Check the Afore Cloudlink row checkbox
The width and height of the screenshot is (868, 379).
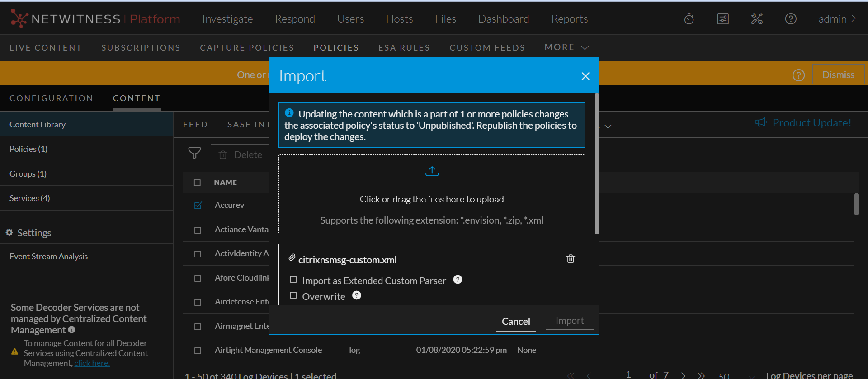198,278
